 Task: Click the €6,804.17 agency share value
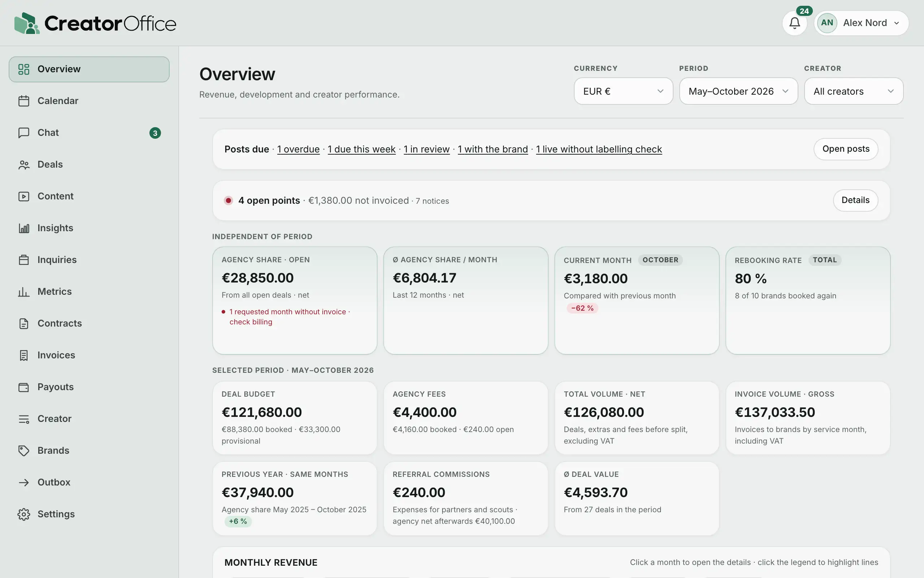424,278
